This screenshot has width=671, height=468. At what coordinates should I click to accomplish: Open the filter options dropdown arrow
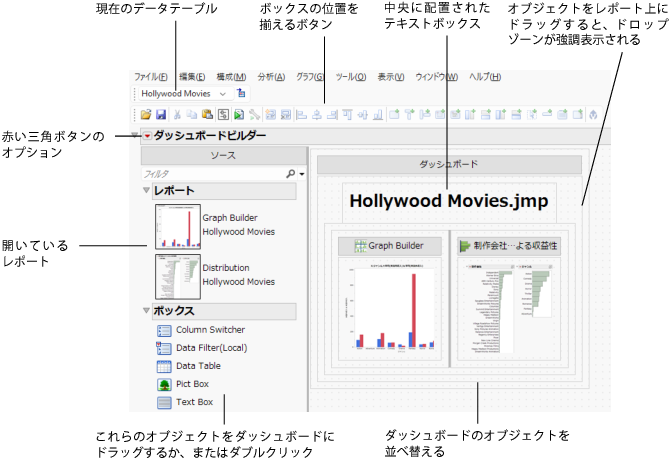coord(302,174)
